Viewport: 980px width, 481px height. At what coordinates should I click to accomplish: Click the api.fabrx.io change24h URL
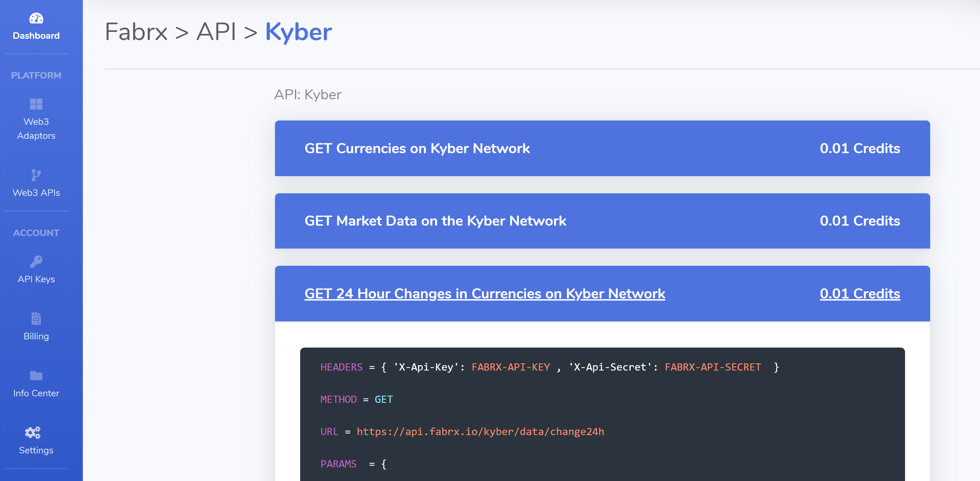tap(480, 432)
